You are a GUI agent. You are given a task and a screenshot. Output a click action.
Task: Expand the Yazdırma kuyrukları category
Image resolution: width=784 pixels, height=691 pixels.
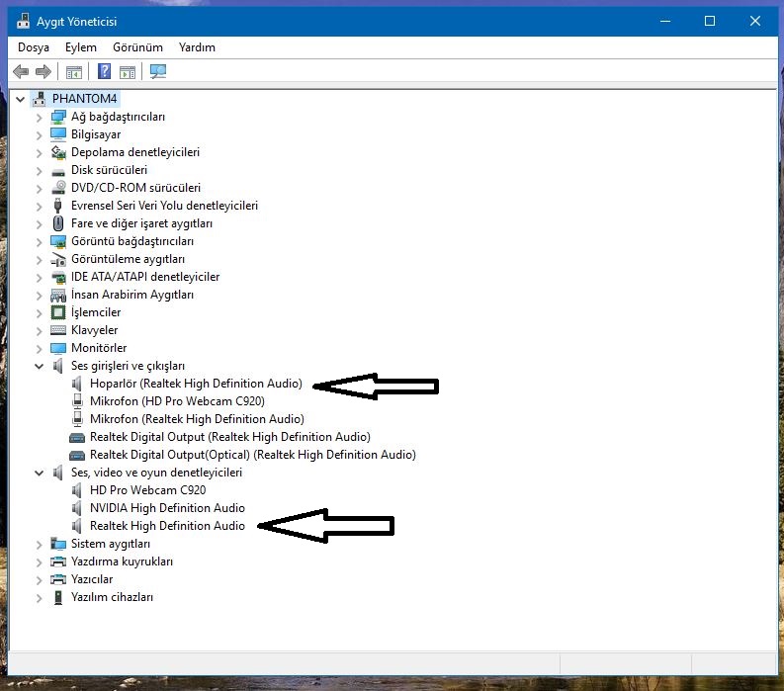(x=39, y=562)
